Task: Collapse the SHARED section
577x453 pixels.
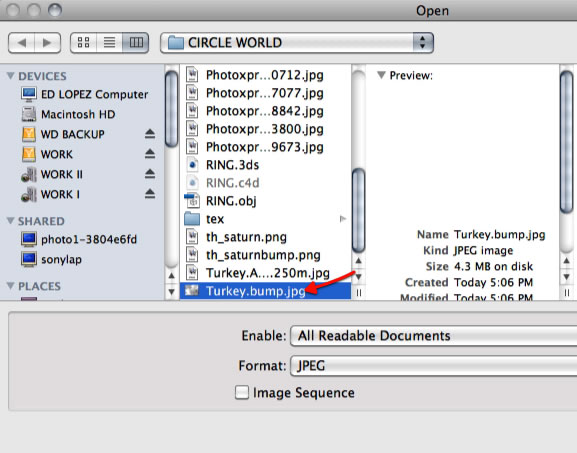Action: [11, 221]
